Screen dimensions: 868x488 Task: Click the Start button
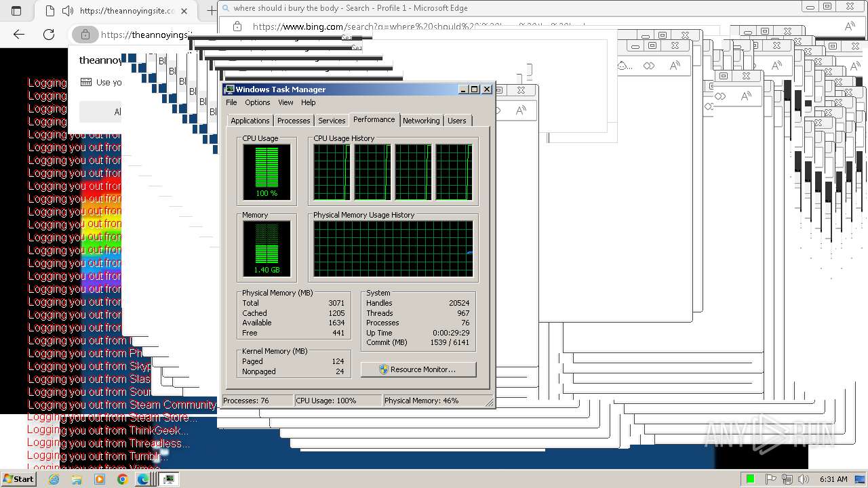tap(18, 479)
